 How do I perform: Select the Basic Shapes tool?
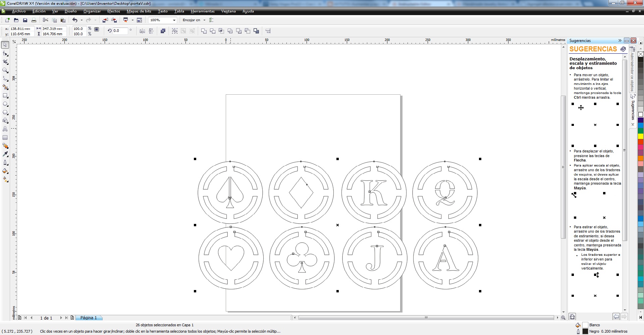point(5,121)
